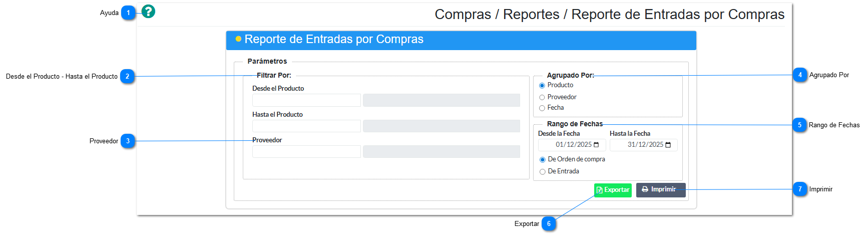
Task: Open calendar picker in Desde la Fecha
Action: coord(596,145)
